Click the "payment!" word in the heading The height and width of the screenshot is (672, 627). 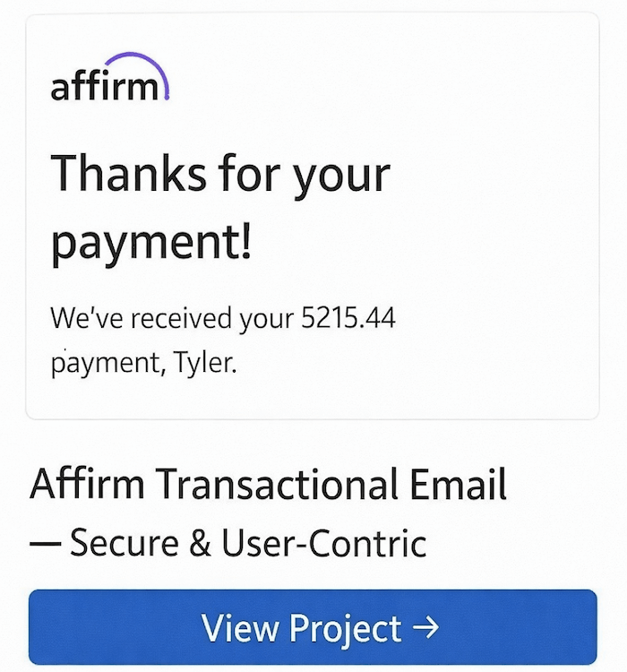(x=151, y=243)
